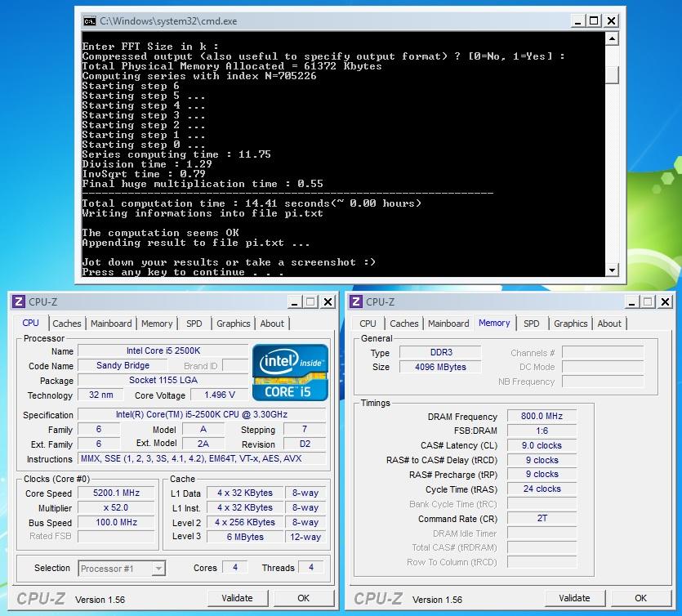Screen dimensions: 682x616
Task: Click Validate button in right CPU-Z window
Action: click(x=574, y=598)
